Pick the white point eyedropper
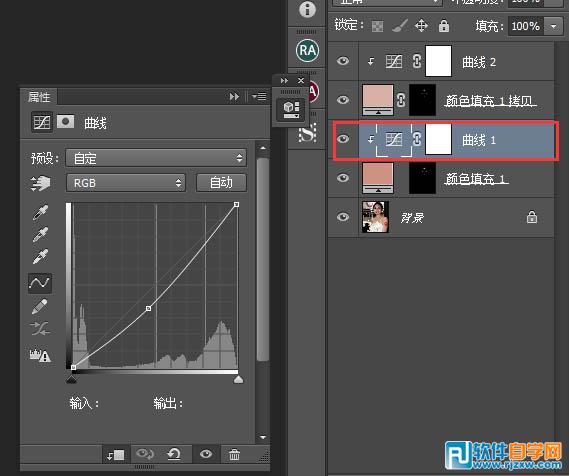 [x=40, y=257]
